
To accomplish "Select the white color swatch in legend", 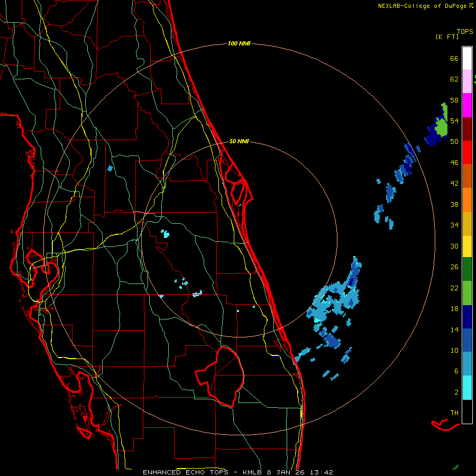I will pos(467,58).
